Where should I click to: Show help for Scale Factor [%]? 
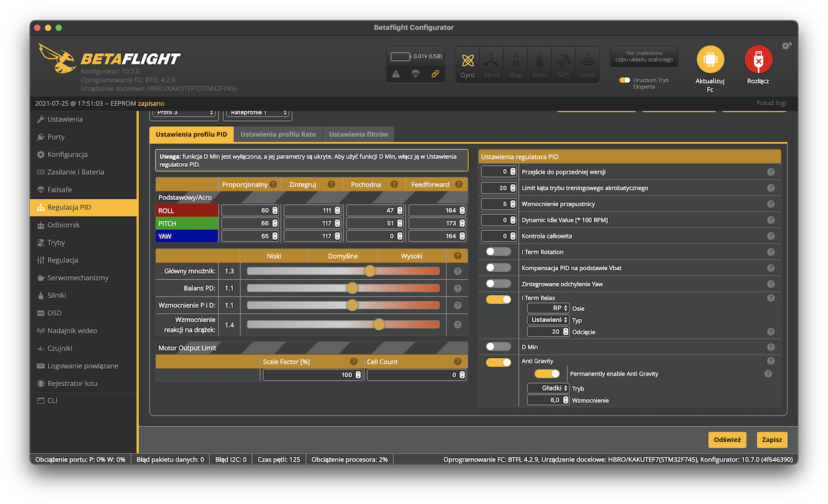click(354, 362)
